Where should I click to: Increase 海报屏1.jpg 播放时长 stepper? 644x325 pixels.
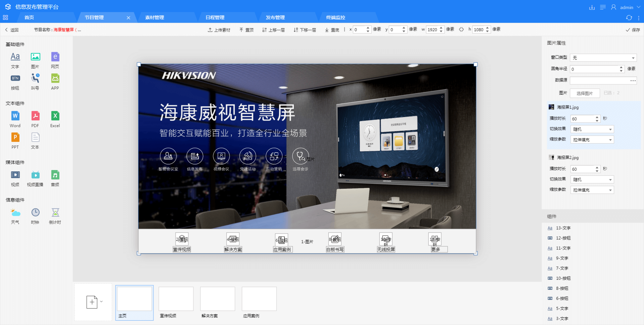(597, 117)
